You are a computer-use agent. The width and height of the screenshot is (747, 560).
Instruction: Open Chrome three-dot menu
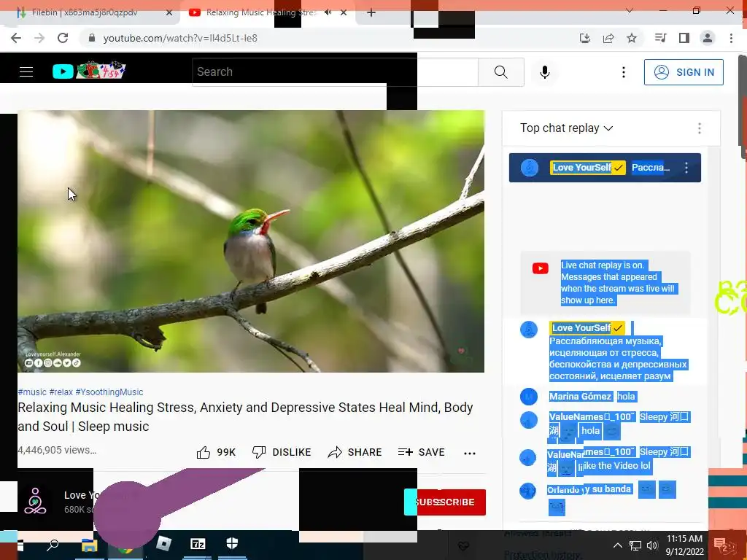(731, 38)
